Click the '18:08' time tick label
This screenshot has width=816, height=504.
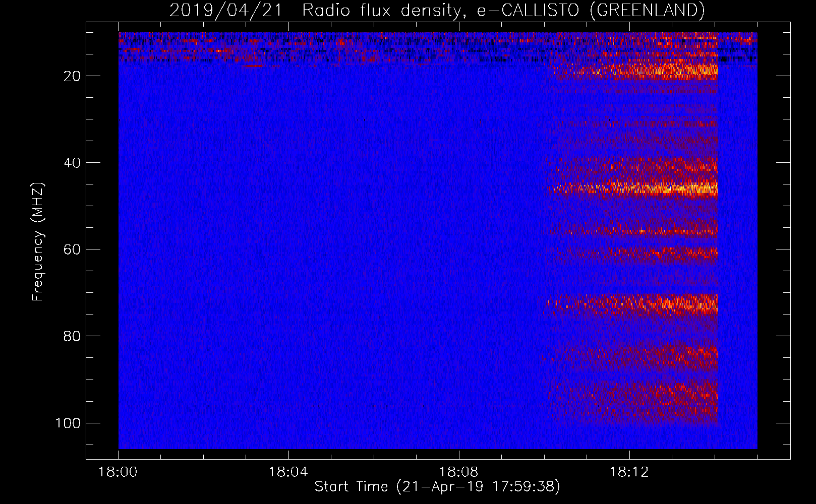tap(459, 472)
